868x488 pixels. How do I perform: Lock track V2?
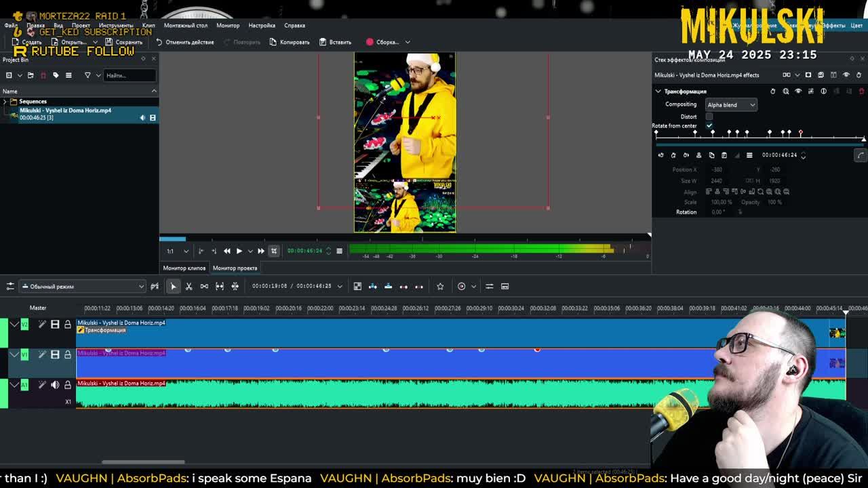coord(67,325)
